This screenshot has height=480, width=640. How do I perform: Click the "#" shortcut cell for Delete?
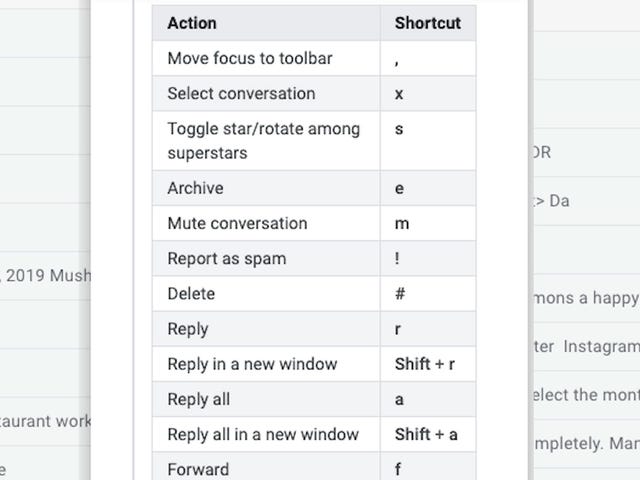point(399,294)
